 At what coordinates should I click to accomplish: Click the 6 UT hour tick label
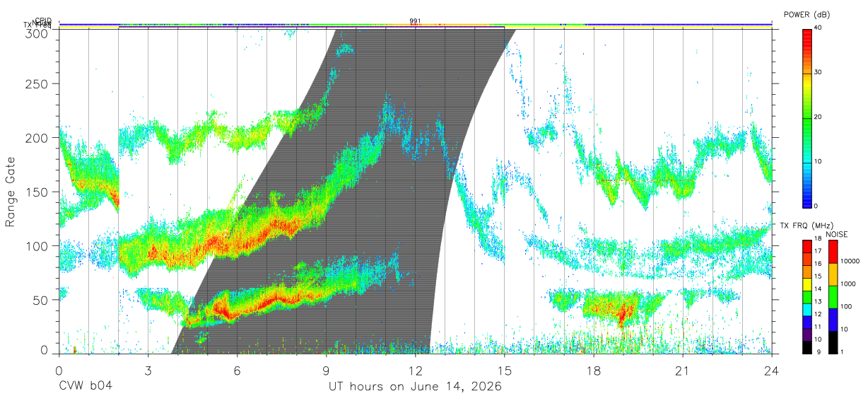237,370
